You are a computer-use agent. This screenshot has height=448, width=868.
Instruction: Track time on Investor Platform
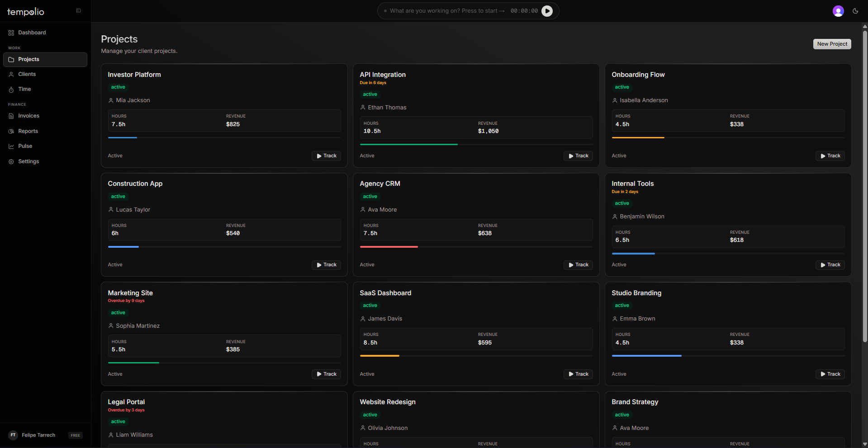326,156
